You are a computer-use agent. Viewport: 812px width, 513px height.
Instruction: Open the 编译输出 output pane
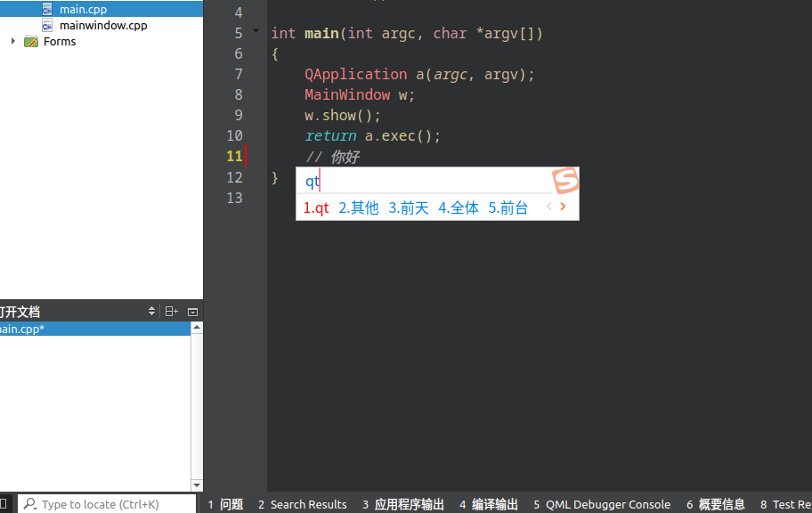tap(489, 504)
